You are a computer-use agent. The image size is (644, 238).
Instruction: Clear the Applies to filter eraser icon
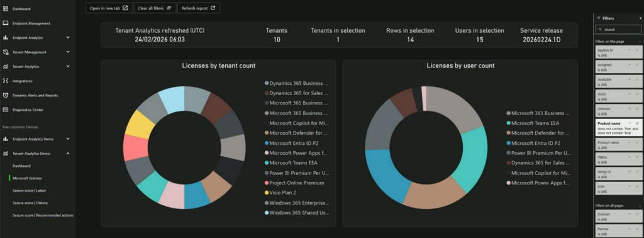coord(637,50)
